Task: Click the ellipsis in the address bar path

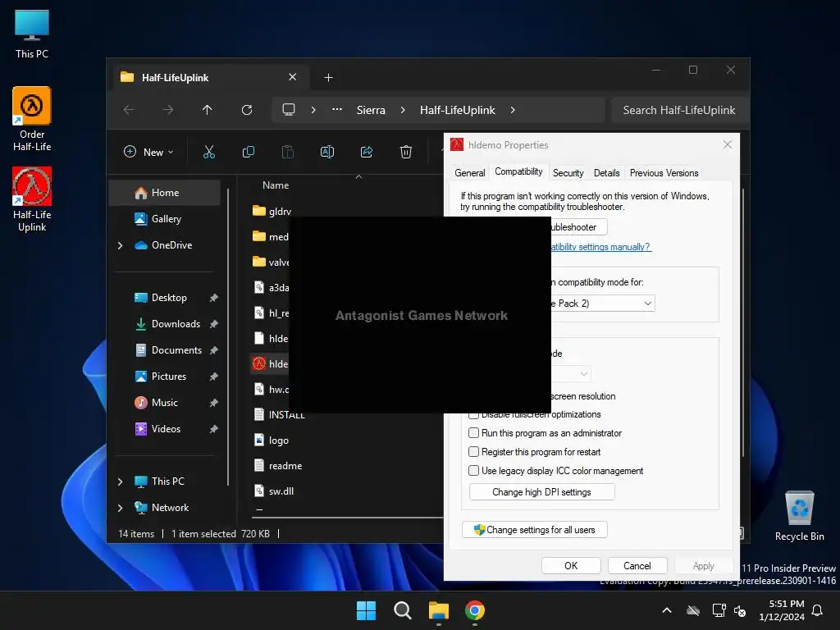Action: (337, 109)
